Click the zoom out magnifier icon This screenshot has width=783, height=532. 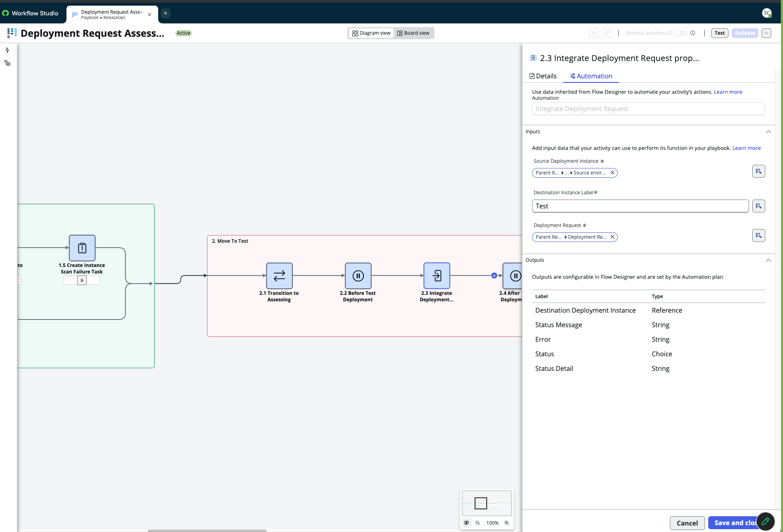click(x=478, y=523)
